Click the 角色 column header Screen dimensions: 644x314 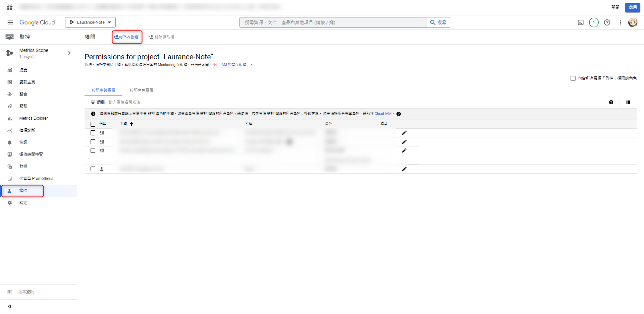[328, 124]
